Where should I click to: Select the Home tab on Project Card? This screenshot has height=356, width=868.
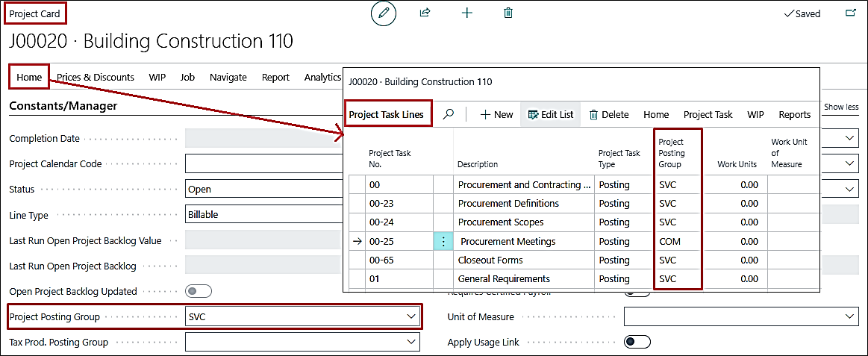pyautogui.click(x=29, y=77)
